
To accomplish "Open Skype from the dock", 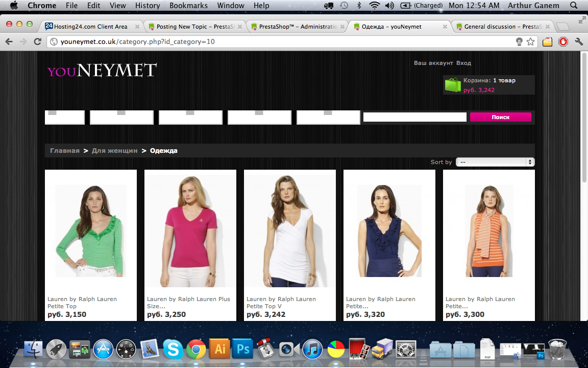I will click(x=173, y=349).
